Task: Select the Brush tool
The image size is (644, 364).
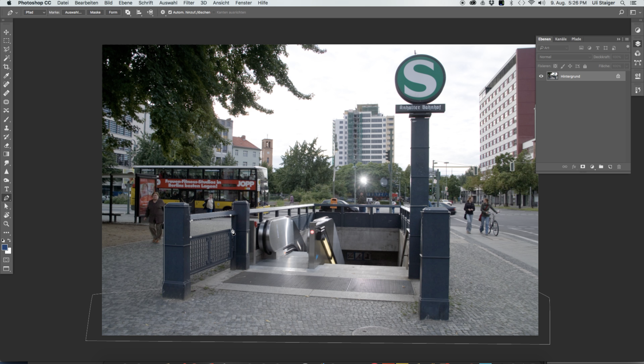Action: click(x=6, y=119)
